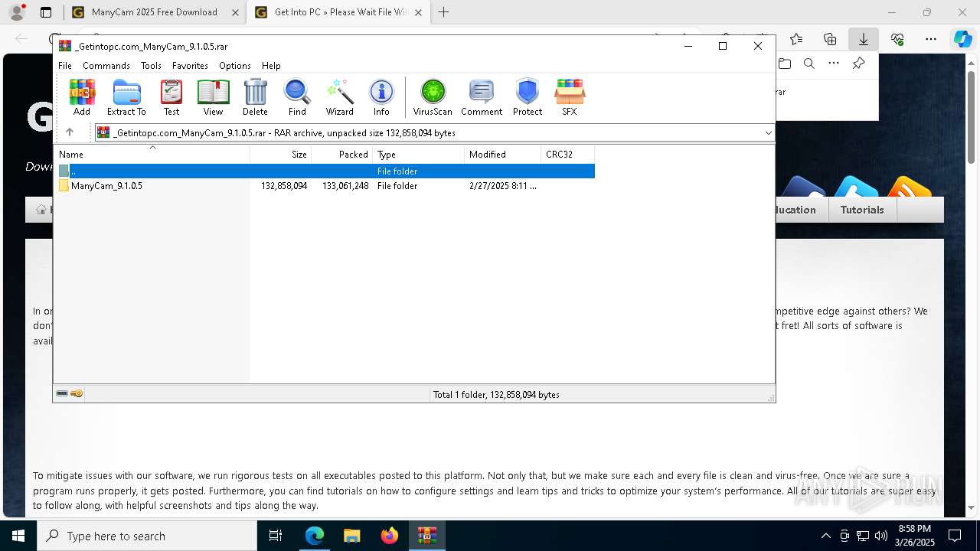This screenshot has height=551, width=980.
Task: Click Tutorials link on the webpage
Action: tap(862, 210)
